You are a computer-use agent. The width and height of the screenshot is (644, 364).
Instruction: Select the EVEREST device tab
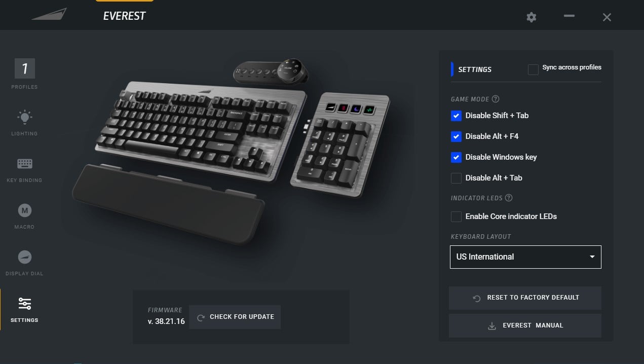click(125, 16)
